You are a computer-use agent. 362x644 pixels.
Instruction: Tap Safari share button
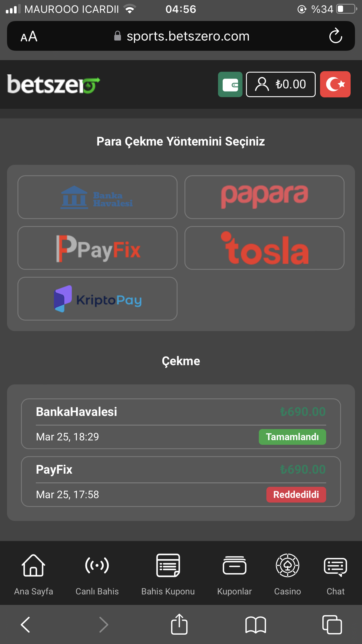(x=179, y=624)
